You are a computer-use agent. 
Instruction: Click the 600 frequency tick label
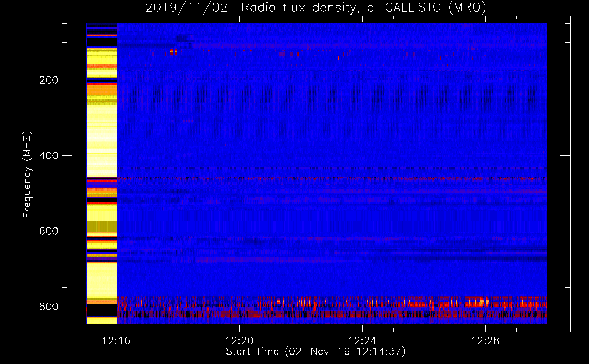(x=49, y=232)
